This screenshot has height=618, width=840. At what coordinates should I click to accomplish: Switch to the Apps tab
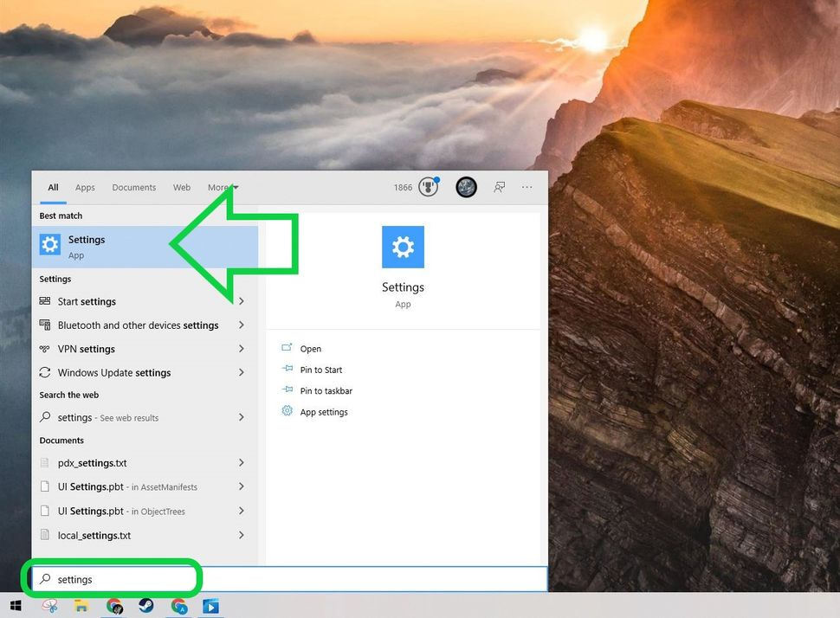point(85,188)
